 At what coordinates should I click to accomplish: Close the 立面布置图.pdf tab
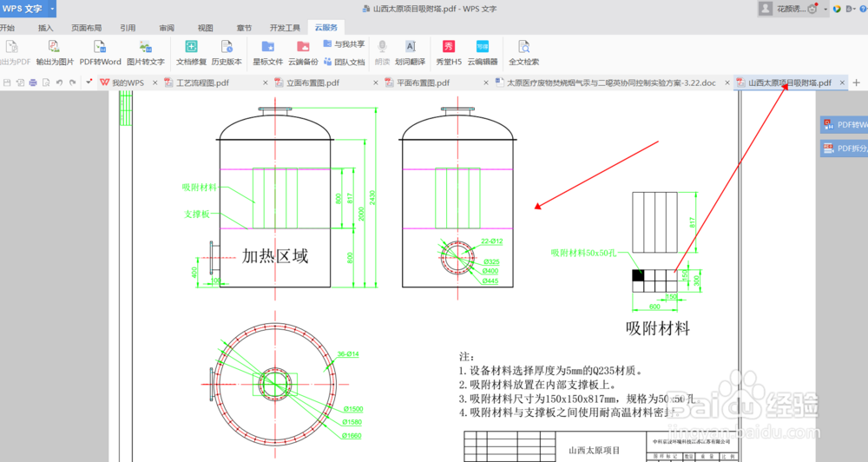pos(375,82)
